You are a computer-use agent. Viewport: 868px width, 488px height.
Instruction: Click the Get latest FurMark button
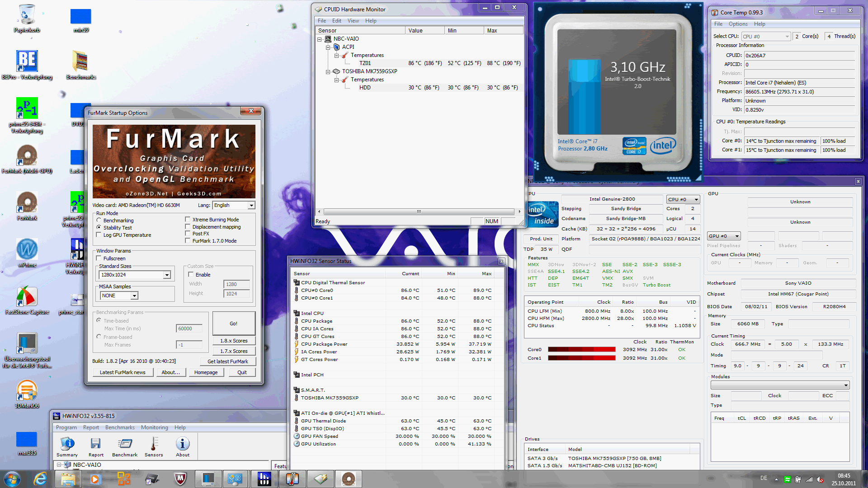(228, 361)
